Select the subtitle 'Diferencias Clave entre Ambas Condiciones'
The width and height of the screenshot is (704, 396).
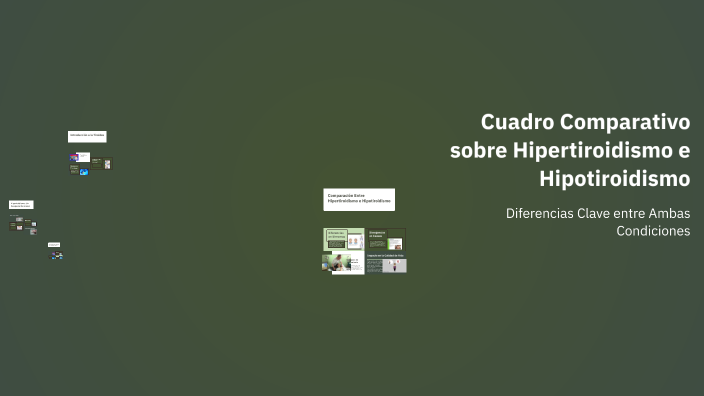[598, 222]
